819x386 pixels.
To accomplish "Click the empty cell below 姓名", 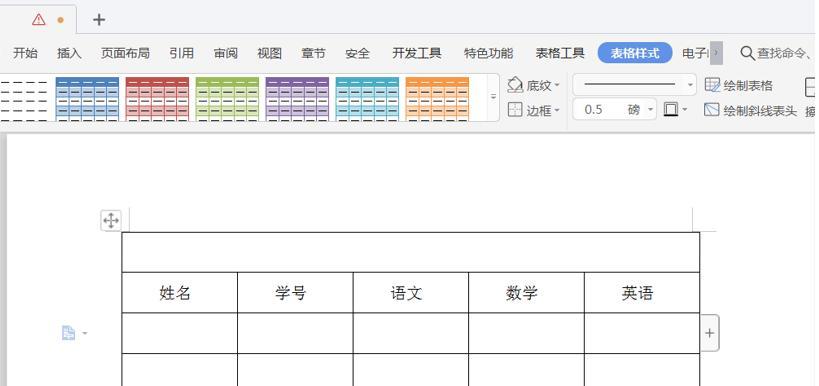I will [180, 333].
